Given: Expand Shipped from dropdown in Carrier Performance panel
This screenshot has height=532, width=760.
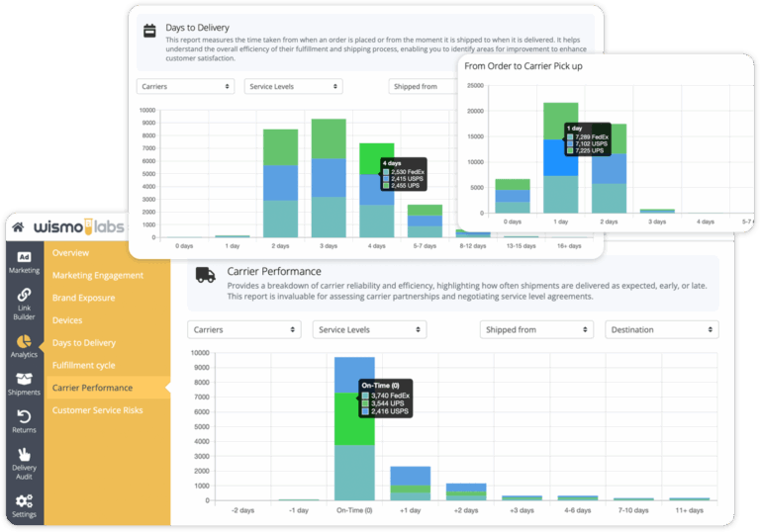Looking at the screenshot, I should (536, 329).
